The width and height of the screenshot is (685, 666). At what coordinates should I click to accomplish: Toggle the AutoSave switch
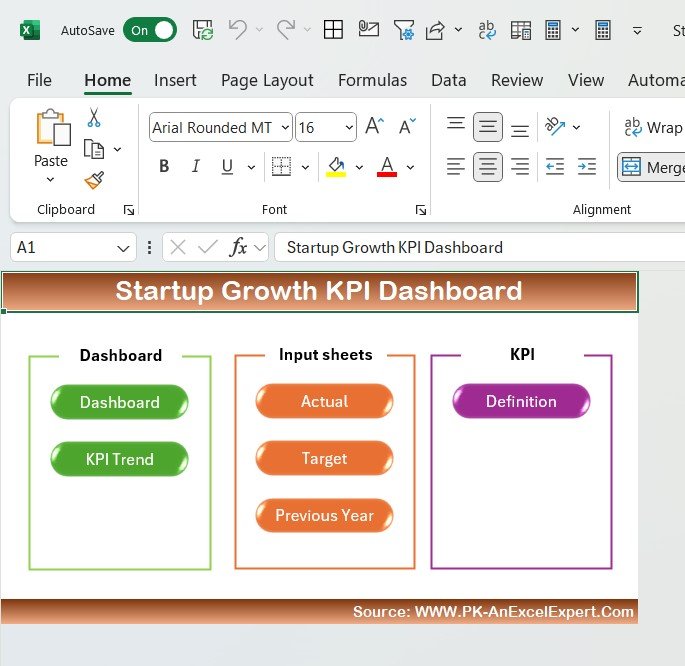[150, 30]
